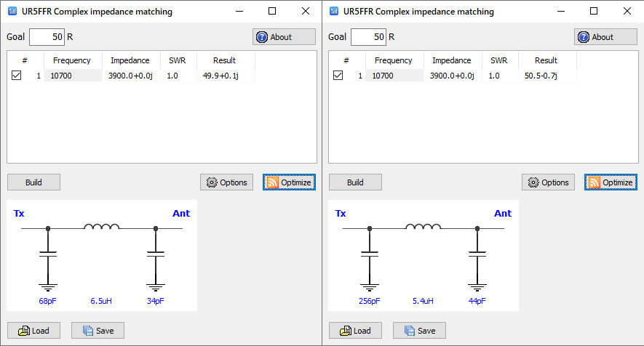Uncheck row 1 checkbox beside 49.9+0.1j result
Image resolution: width=644 pixels, height=346 pixels.
[17, 76]
